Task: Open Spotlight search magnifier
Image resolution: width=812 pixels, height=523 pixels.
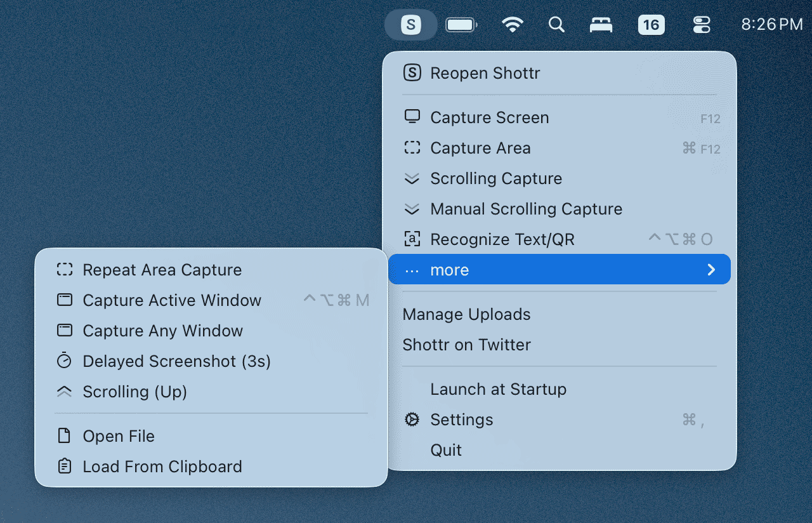Action: 556,25
